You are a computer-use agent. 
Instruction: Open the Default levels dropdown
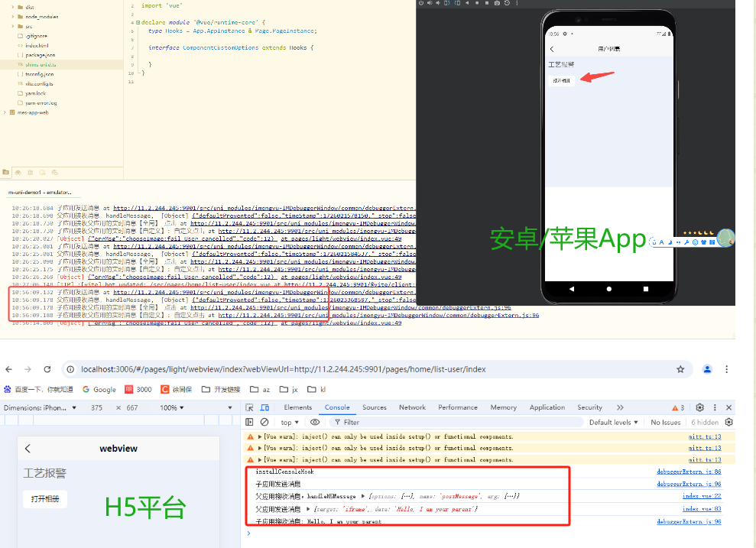coord(613,422)
